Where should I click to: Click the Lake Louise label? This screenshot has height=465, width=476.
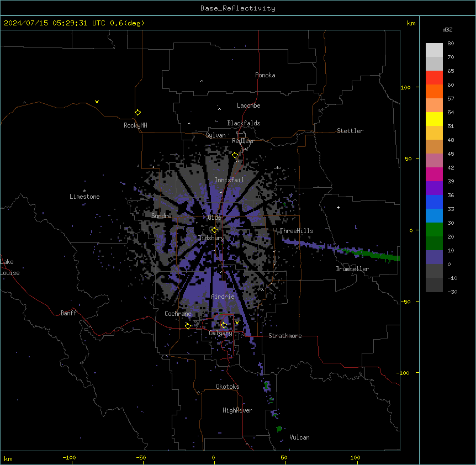coord(10,267)
